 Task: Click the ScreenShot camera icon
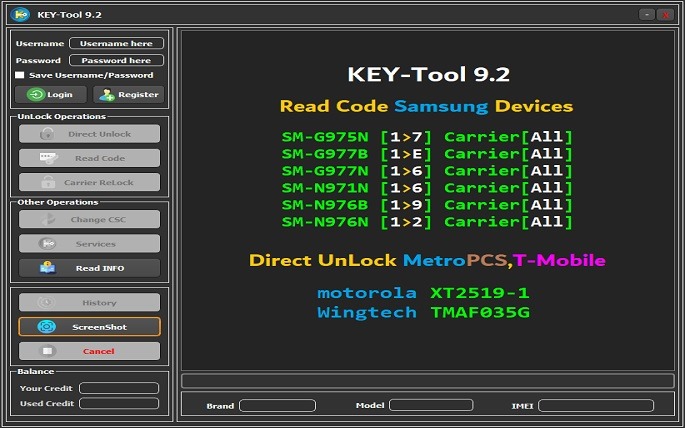coord(47,327)
